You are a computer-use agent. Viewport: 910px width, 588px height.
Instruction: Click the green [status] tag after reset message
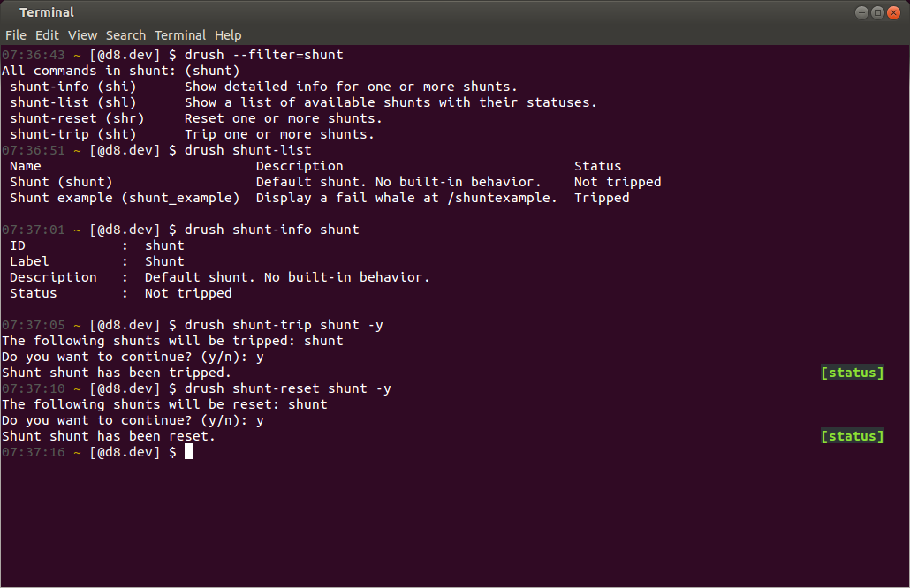[853, 436]
